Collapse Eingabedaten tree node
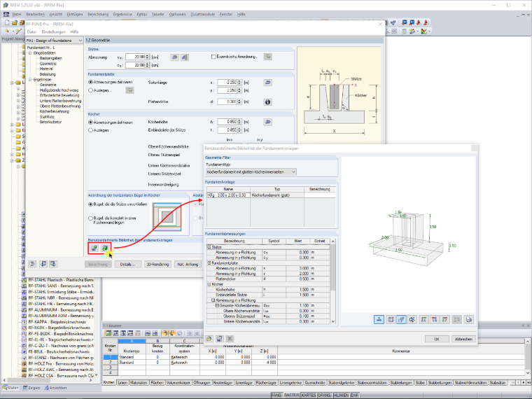 (30, 53)
